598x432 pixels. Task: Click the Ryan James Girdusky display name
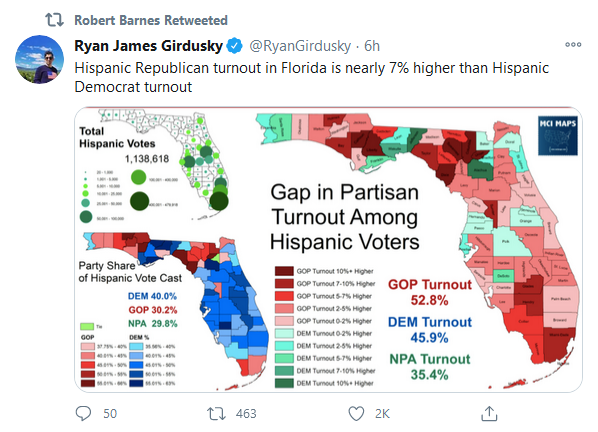click(148, 46)
